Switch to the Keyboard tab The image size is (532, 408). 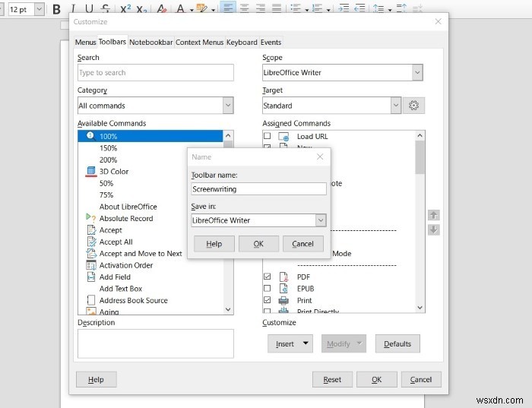coord(242,43)
